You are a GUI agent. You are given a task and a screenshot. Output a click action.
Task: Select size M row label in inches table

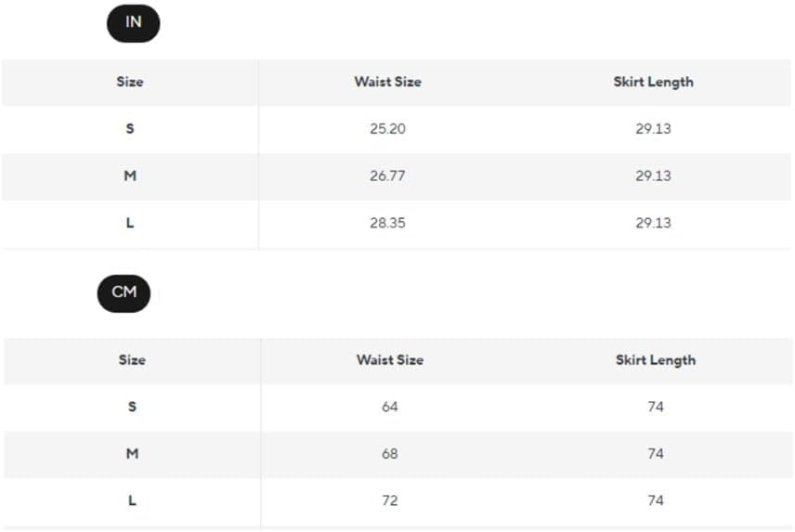pyautogui.click(x=130, y=175)
